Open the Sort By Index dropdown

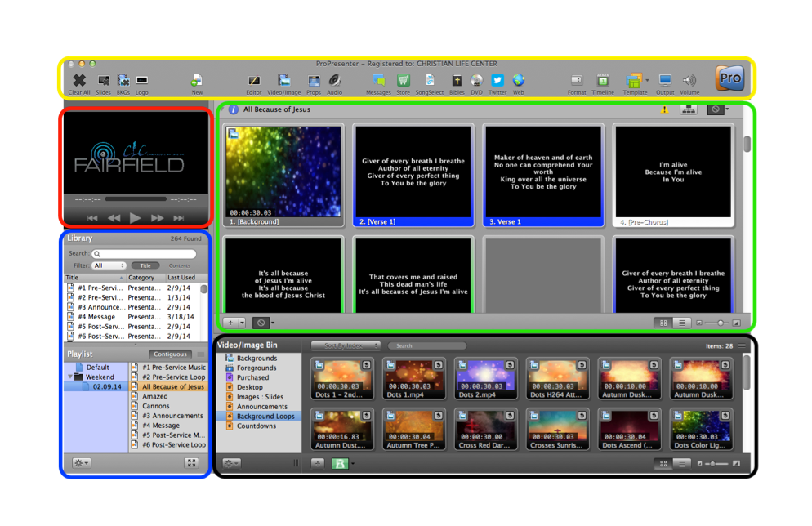click(346, 345)
